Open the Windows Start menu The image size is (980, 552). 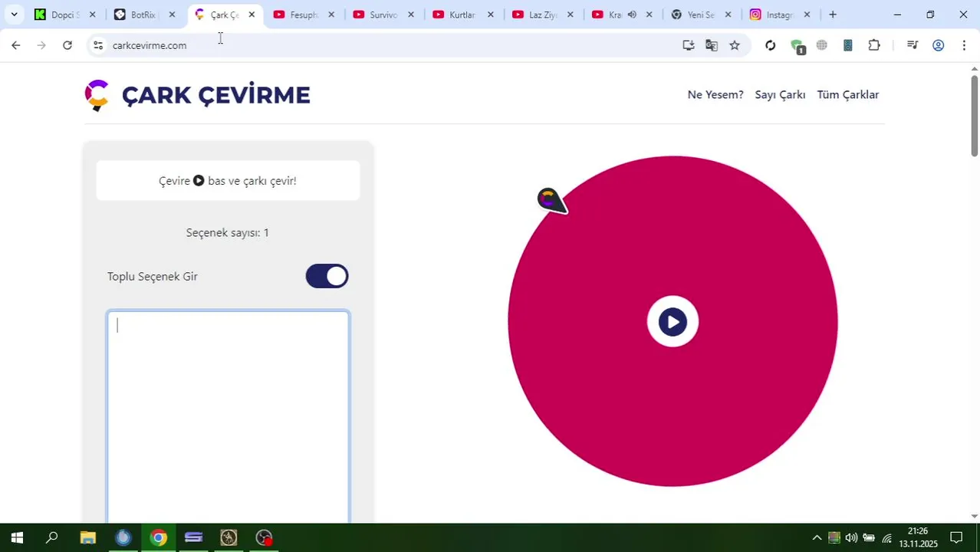coord(17,537)
